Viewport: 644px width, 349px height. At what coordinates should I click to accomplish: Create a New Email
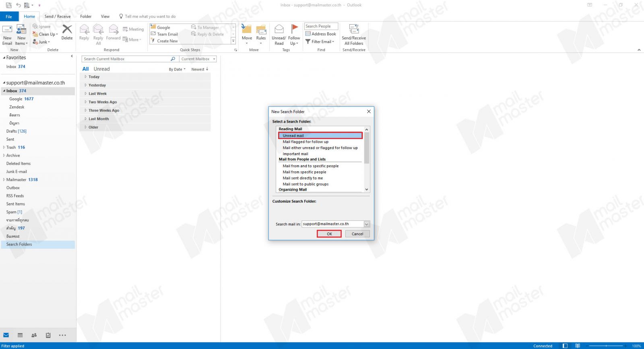pos(7,35)
